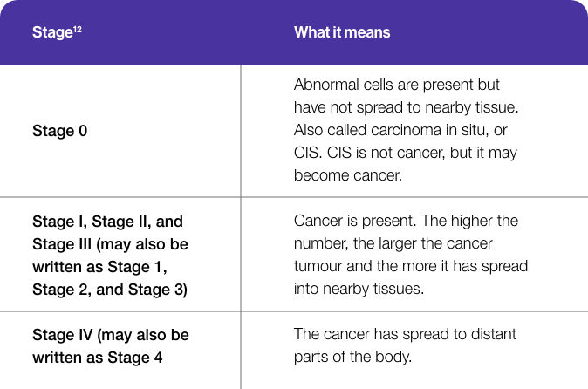Click the "What it means" column header
The image size is (588, 389).
click(342, 32)
